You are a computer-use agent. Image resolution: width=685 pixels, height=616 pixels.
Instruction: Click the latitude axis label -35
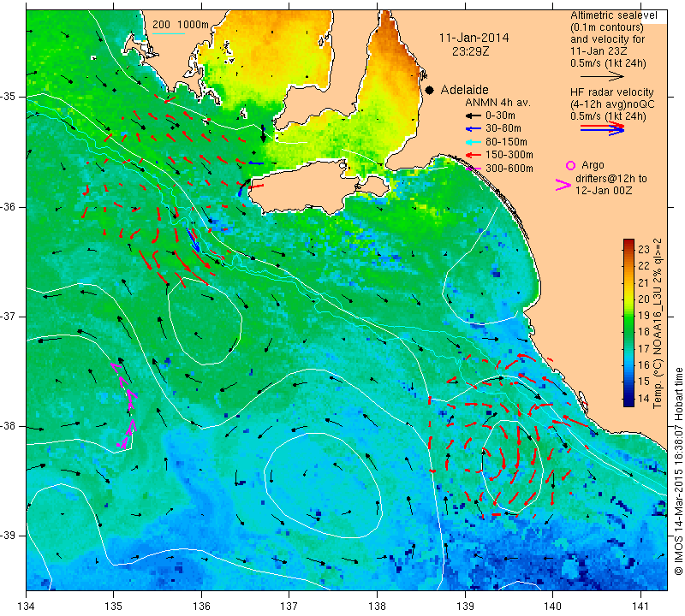click(9, 97)
